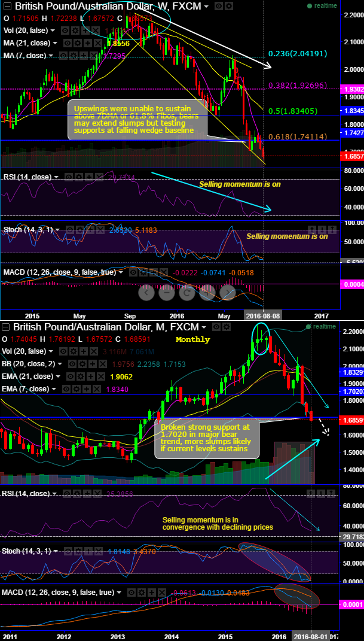
Task: Expand weekly Vol (20, false) dropdown
Action: point(53,31)
